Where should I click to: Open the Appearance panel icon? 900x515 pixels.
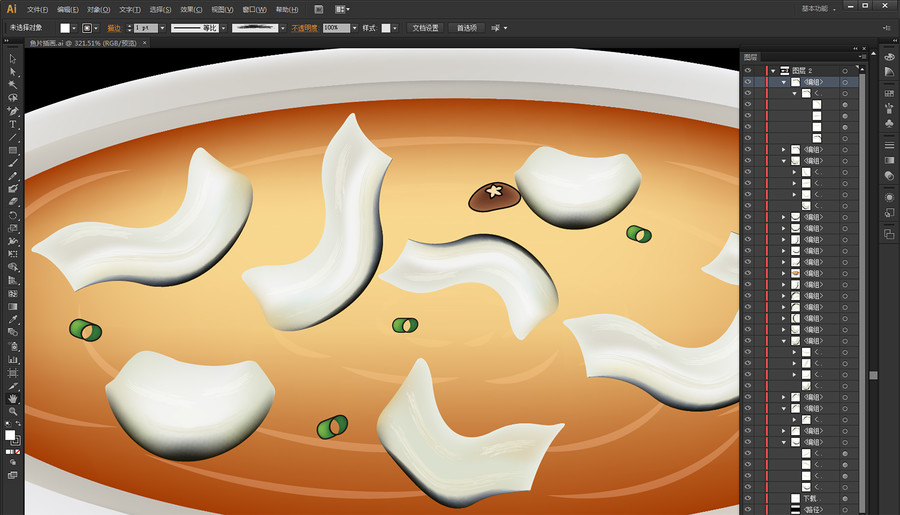(x=889, y=198)
